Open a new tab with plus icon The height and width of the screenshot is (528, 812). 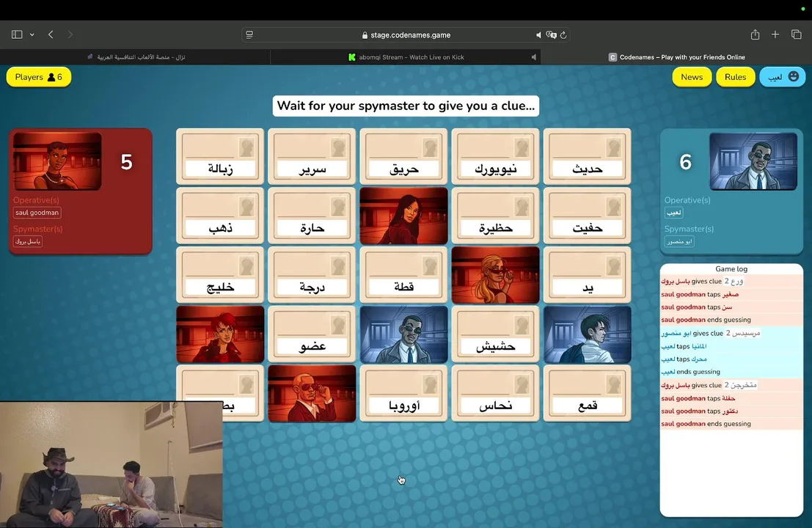point(775,34)
